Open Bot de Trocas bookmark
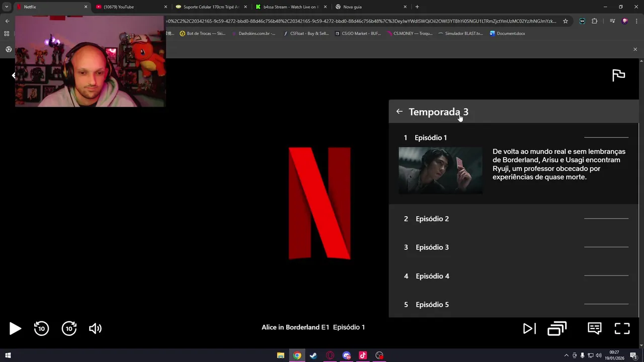 click(203, 34)
